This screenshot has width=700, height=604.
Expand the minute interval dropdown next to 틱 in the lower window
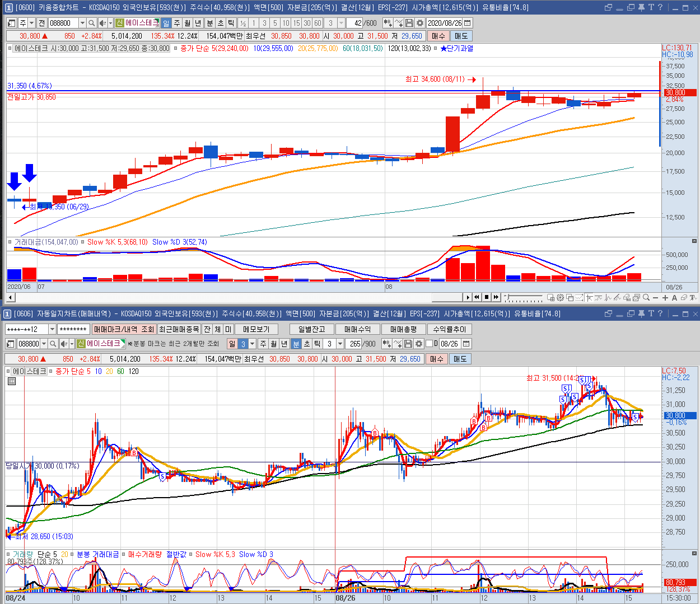(340, 344)
